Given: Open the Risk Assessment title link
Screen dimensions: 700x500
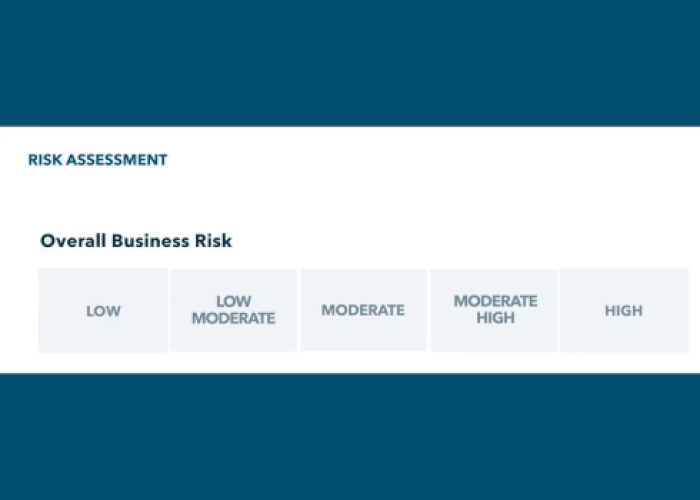Looking at the screenshot, I should pyautogui.click(x=97, y=160).
